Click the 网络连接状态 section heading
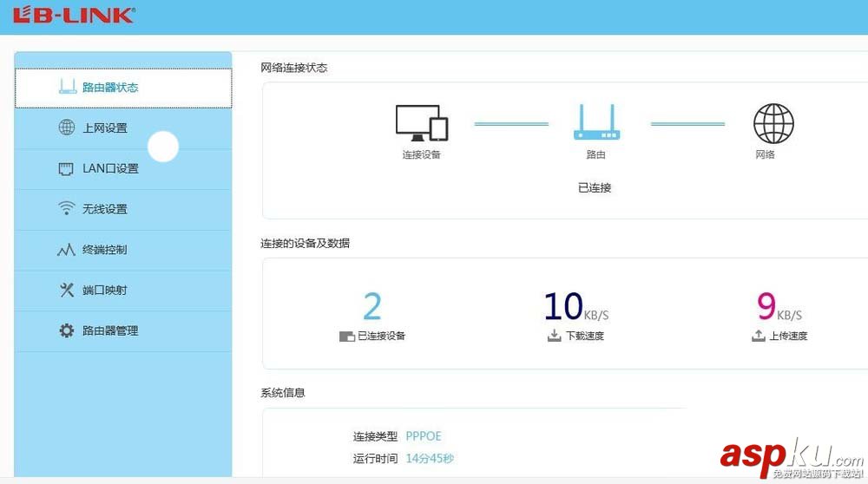Image resolution: width=868 pixels, height=484 pixels. [x=294, y=68]
